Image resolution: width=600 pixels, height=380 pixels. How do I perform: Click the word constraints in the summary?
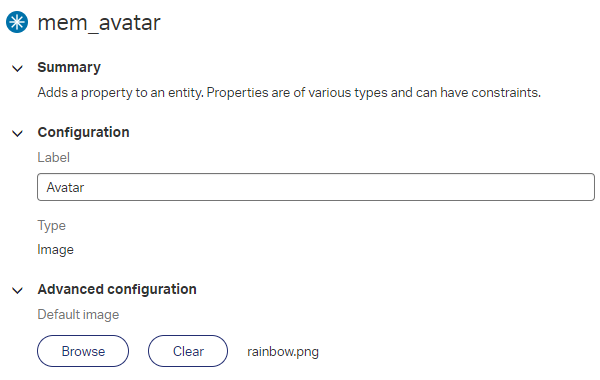506,93
